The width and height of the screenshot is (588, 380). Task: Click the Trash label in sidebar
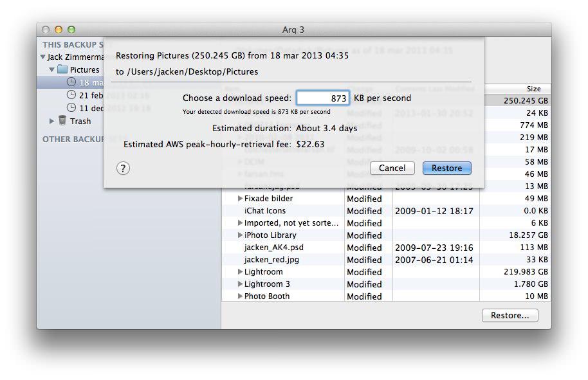tap(80, 121)
